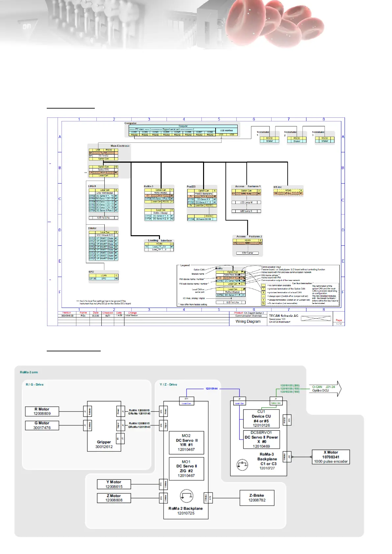Click the LED Lamp M box
The image size is (392, 554).
[x=246, y=202]
